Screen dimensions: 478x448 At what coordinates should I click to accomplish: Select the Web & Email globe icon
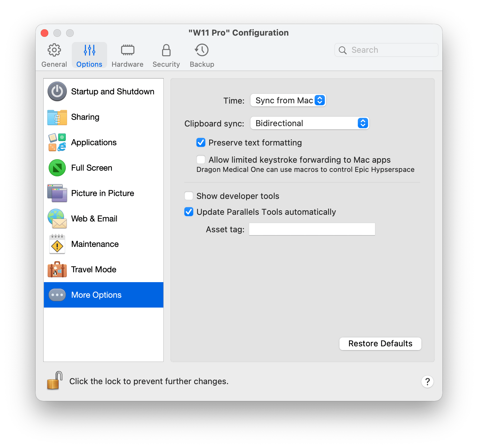click(57, 219)
